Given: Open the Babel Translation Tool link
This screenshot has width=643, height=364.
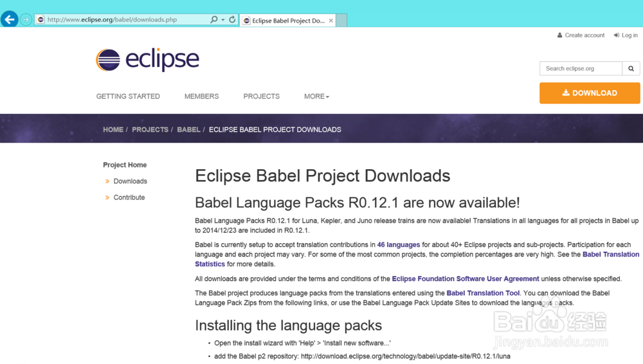Looking at the screenshot, I should 483,293.
